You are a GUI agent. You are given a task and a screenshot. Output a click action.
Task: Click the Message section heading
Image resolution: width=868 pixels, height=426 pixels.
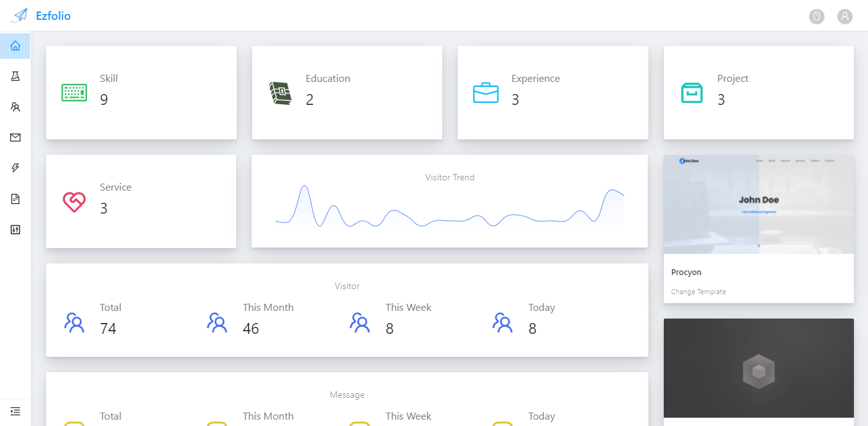tap(347, 395)
